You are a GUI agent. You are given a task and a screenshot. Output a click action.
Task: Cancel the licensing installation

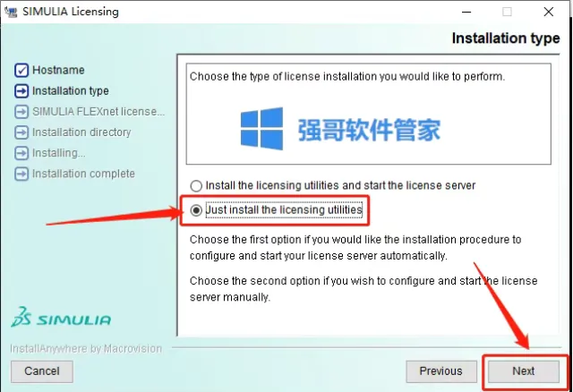42,371
